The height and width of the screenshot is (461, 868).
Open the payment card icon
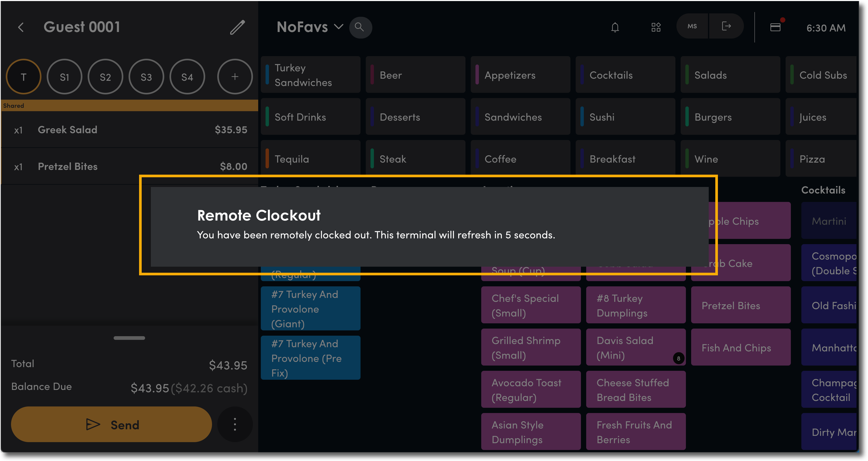(x=775, y=27)
